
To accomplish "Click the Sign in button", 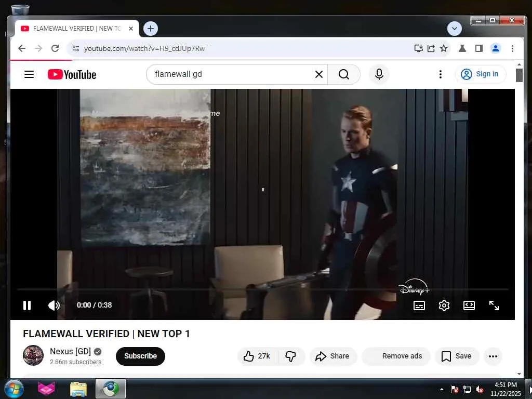I will click(x=481, y=74).
